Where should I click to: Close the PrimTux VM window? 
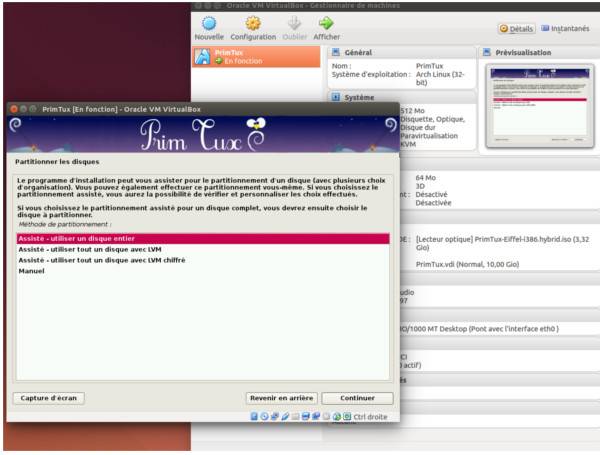tap(14, 109)
